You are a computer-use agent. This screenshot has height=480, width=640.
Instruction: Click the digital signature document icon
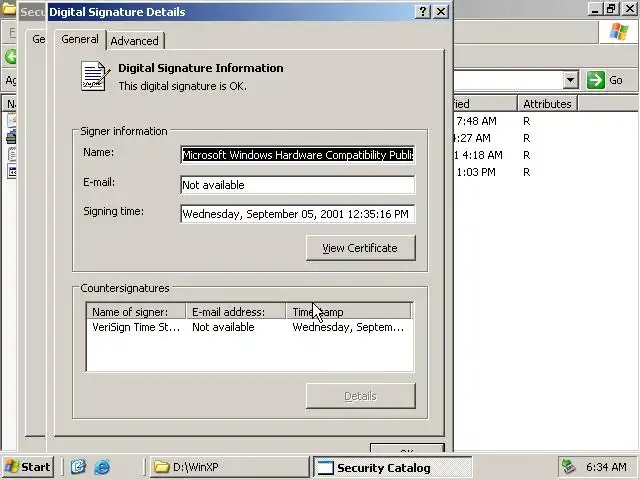[x=96, y=76]
